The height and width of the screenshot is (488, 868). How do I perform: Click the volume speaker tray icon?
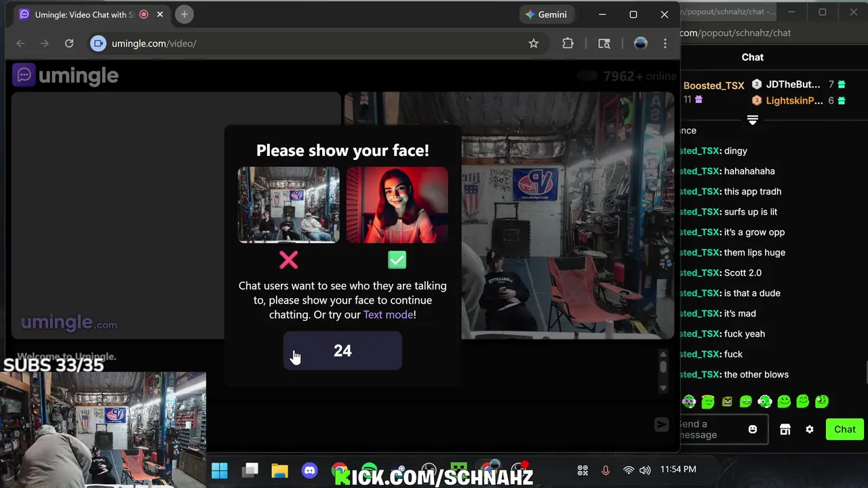tap(645, 470)
